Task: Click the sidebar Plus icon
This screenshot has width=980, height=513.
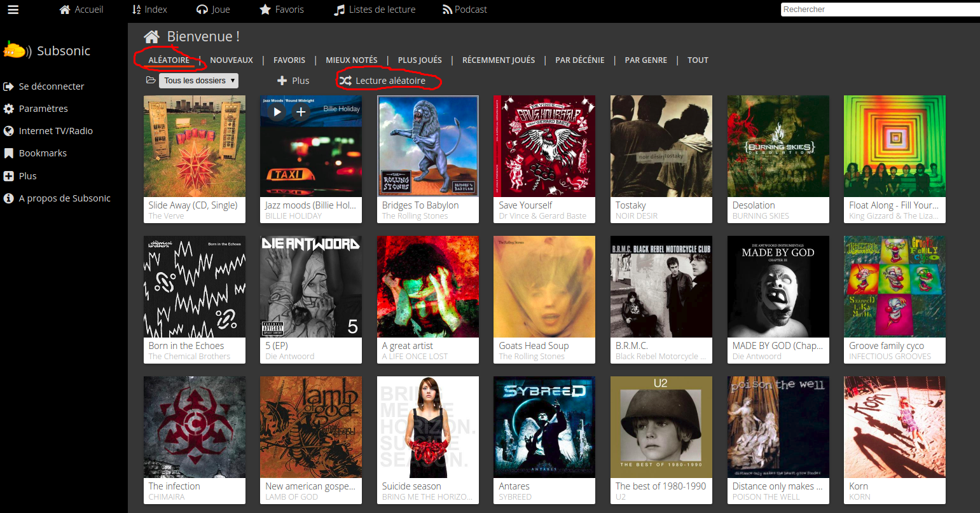Action: pyautogui.click(x=9, y=176)
